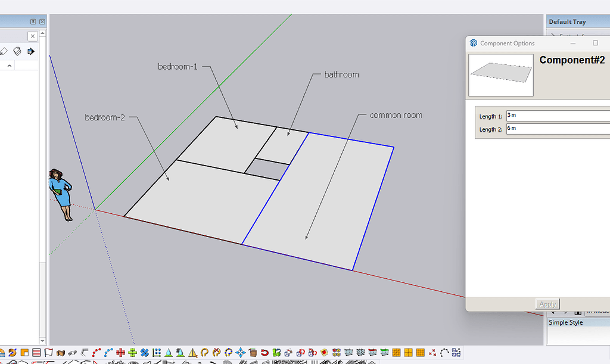610x364 pixels.
Task: Click the tags icon in the left tray
Action: [17, 51]
